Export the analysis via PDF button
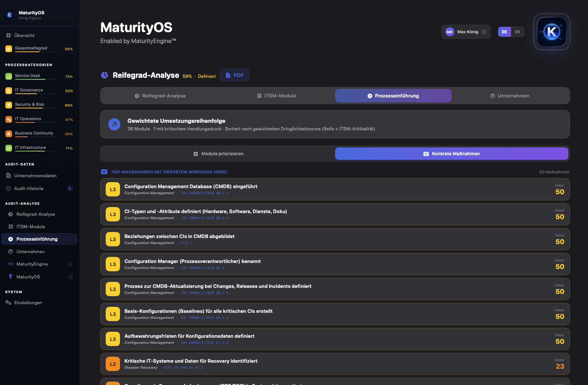The image size is (588, 385). pos(235,75)
